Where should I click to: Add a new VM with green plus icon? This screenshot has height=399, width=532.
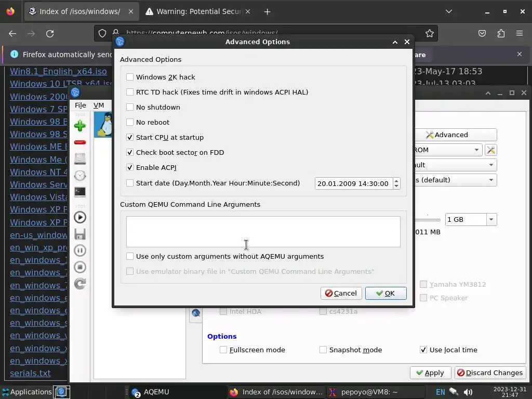pyautogui.click(x=80, y=126)
